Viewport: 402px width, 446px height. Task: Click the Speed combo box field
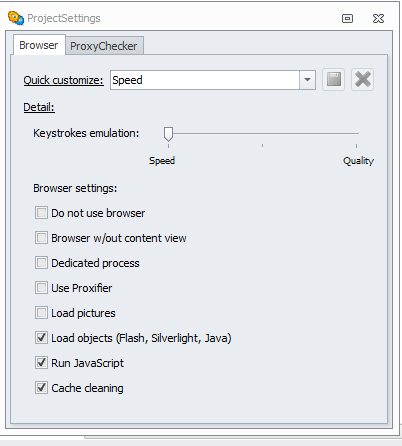click(205, 80)
